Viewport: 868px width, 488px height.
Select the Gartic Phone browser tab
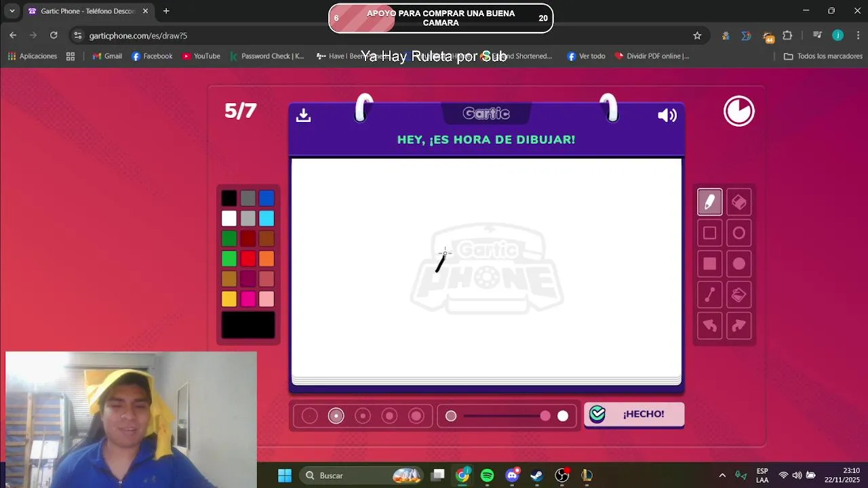(x=87, y=11)
